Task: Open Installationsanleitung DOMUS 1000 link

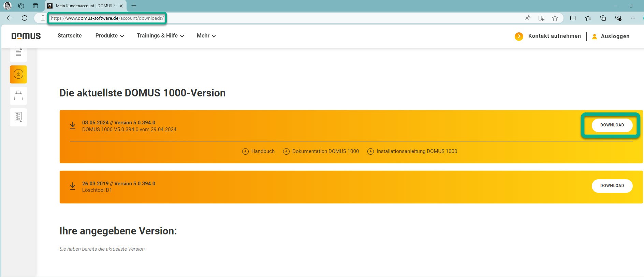Action: (x=417, y=151)
